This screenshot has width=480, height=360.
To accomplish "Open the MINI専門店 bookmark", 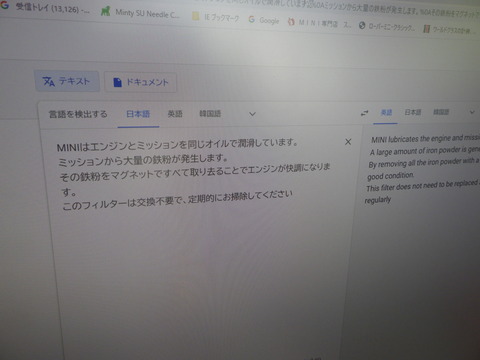I will coord(319,23).
